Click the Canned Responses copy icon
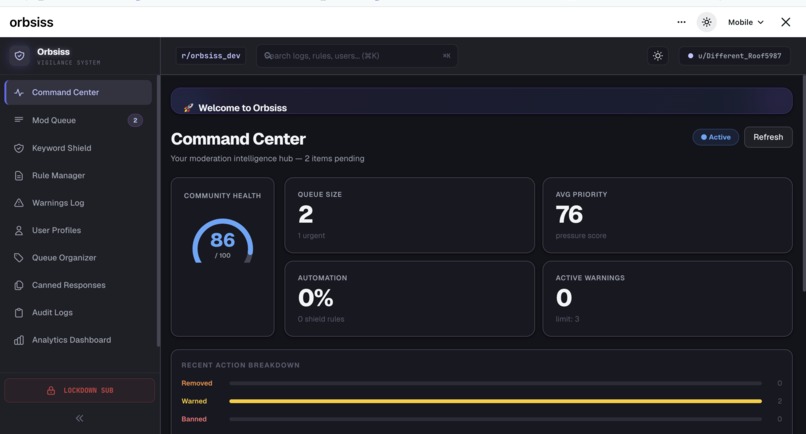806x434 pixels. (19, 285)
